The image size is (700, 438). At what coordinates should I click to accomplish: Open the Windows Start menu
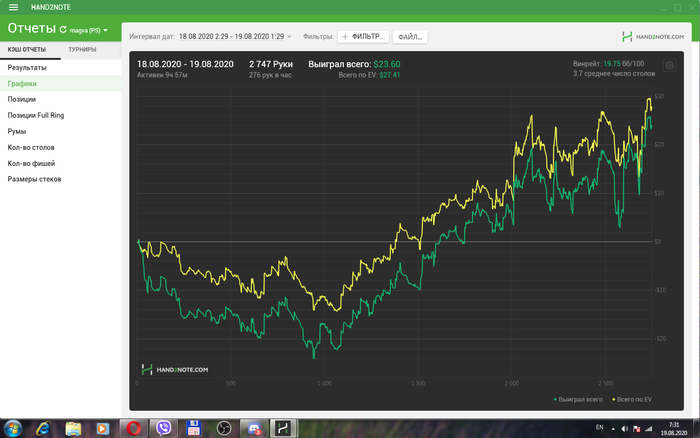click(x=12, y=429)
